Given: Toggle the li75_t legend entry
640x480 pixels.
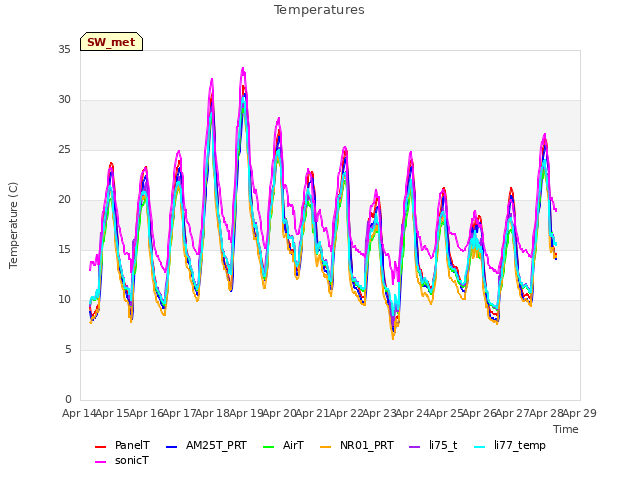Looking at the screenshot, I should 433,445.
